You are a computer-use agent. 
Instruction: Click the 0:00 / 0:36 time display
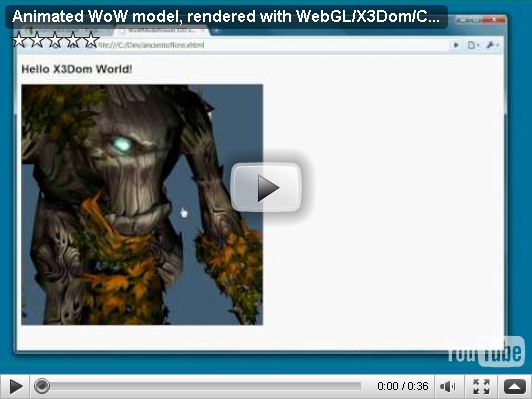(x=403, y=386)
